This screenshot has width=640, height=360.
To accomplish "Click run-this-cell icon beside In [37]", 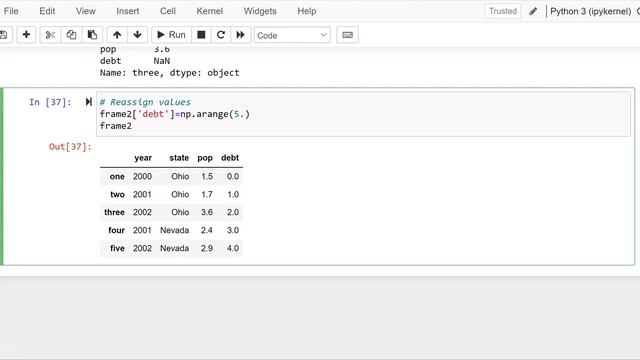I will (x=88, y=102).
